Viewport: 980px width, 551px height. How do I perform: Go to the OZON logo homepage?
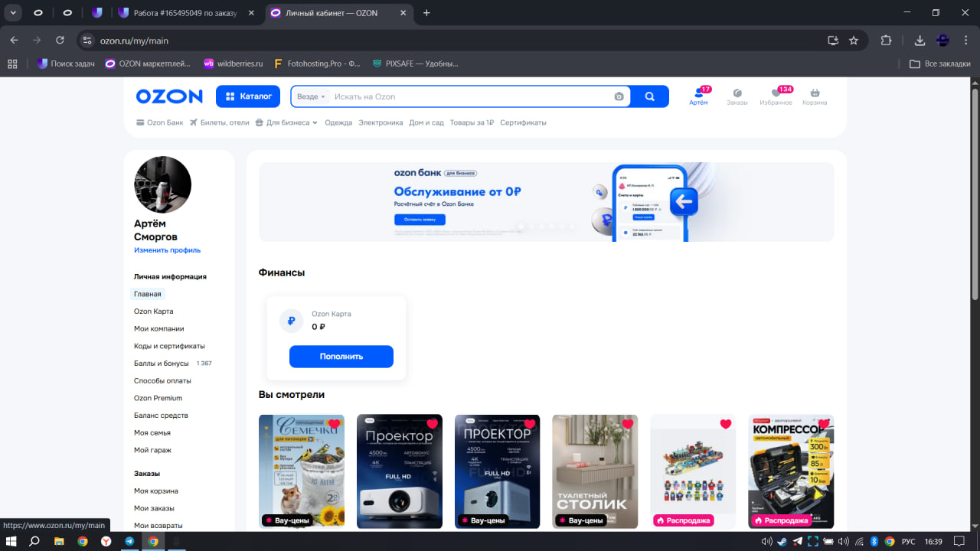coord(169,96)
